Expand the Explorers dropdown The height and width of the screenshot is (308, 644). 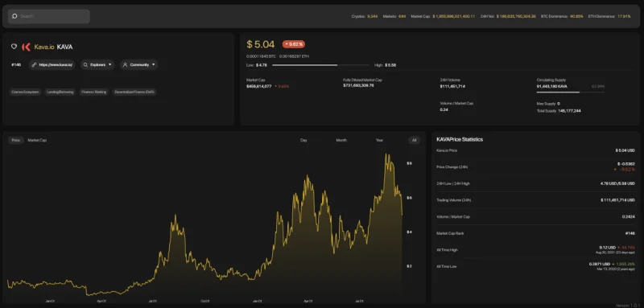97,65
